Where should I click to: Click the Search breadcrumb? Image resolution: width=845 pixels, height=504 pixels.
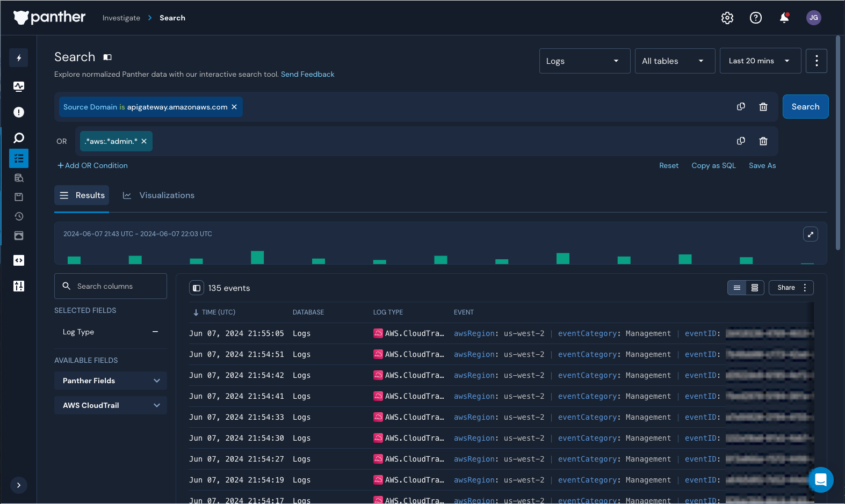tap(172, 18)
